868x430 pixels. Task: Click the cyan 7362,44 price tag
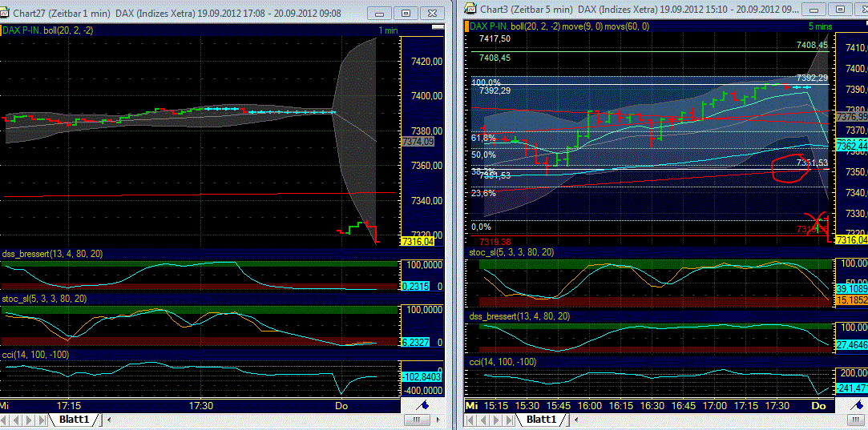pyautogui.click(x=851, y=147)
